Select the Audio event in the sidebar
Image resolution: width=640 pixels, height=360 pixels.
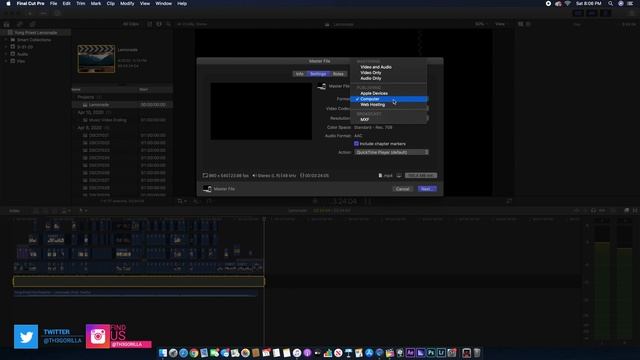tap(22, 54)
